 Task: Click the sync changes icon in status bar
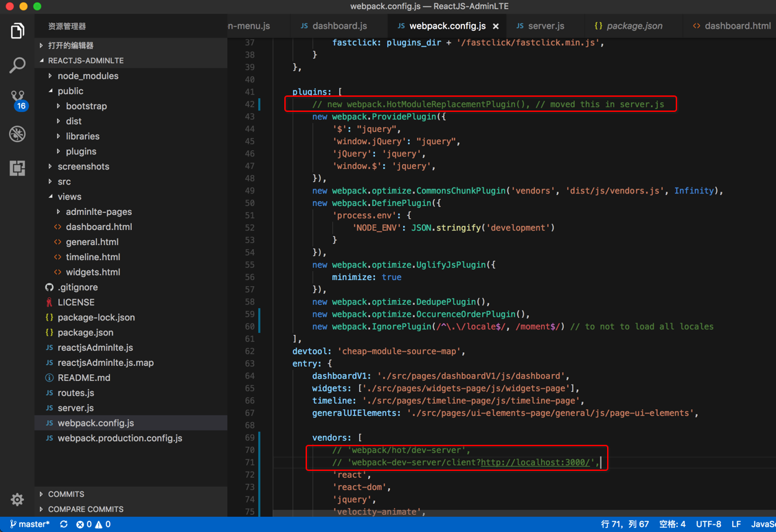(64, 524)
